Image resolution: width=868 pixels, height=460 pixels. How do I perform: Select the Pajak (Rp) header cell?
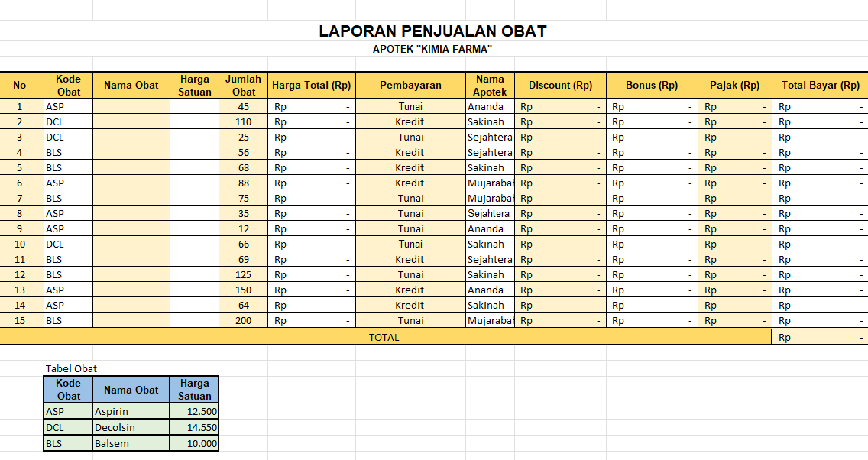pyautogui.click(x=734, y=86)
